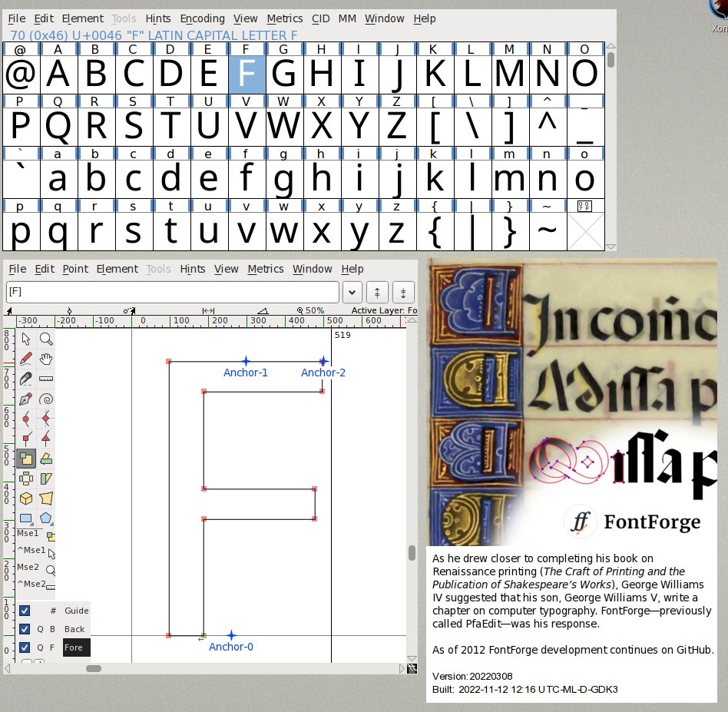Select the Tangent point tool
This screenshot has width=728, height=712.
point(46,439)
